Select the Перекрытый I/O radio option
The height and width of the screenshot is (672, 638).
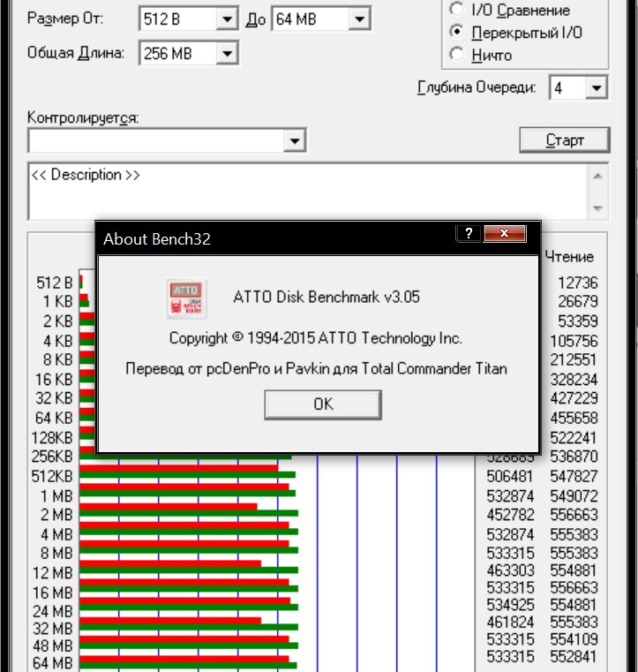pos(457,32)
